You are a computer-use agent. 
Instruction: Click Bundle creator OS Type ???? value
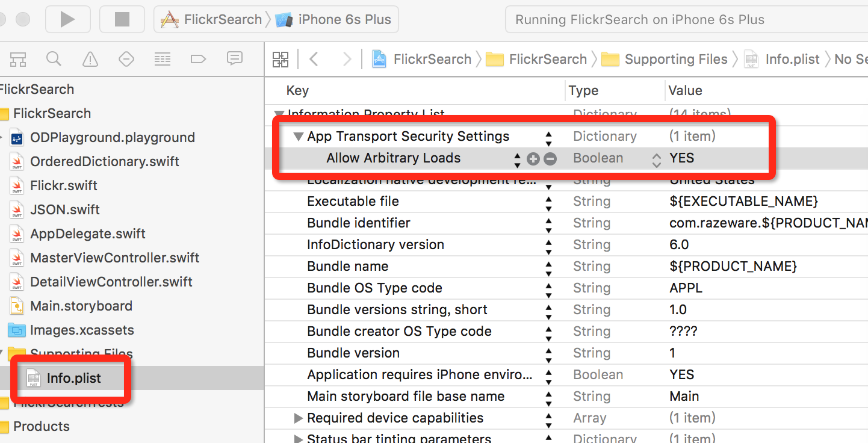683,331
